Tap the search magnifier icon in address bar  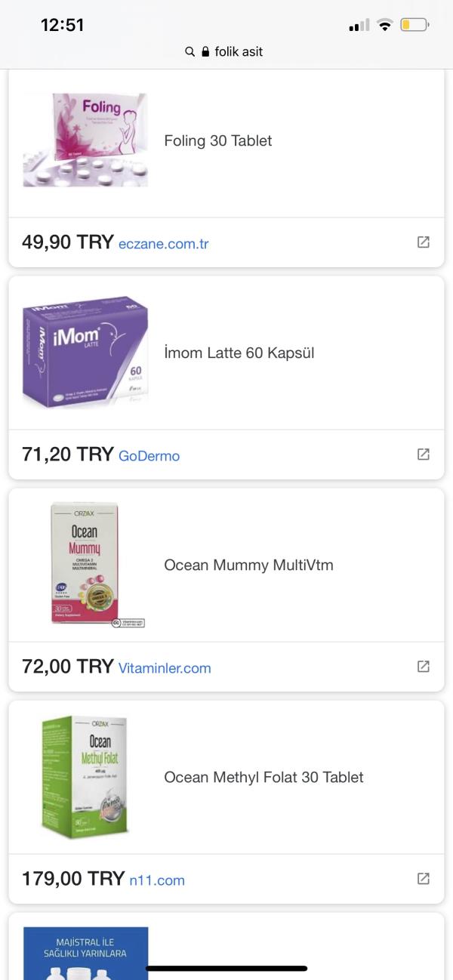190,51
